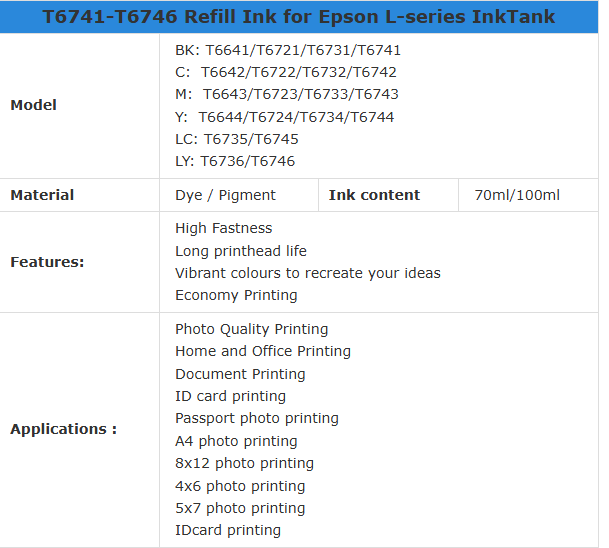The image size is (609, 548).
Task: Click the table title about T6741-T6746 Refill Ink
Action: coord(299,17)
